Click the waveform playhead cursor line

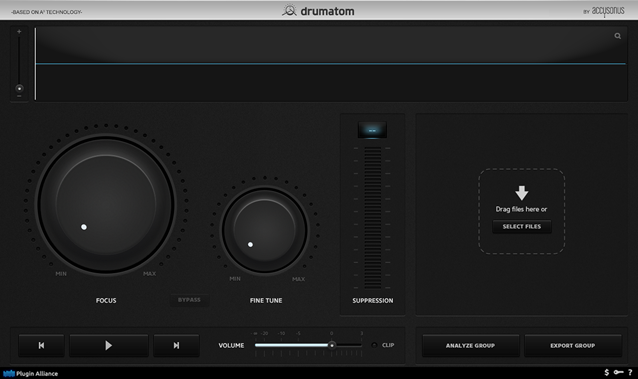[35, 64]
